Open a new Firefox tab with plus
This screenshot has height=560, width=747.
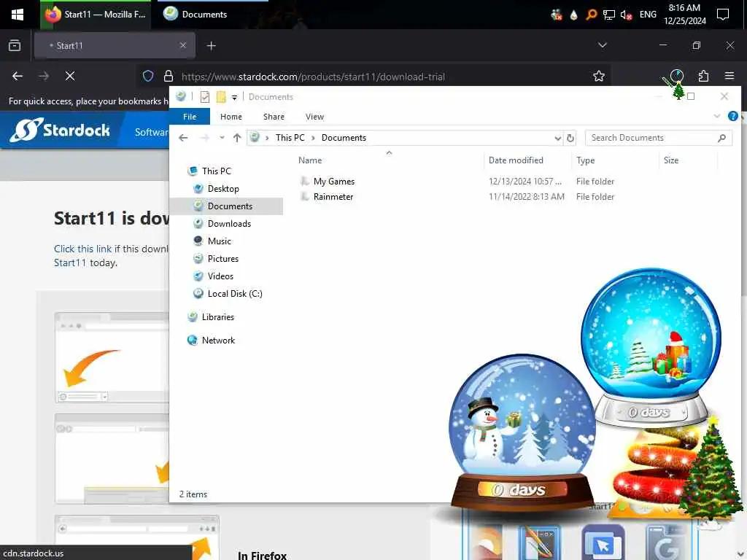pyautogui.click(x=212, y=46)
